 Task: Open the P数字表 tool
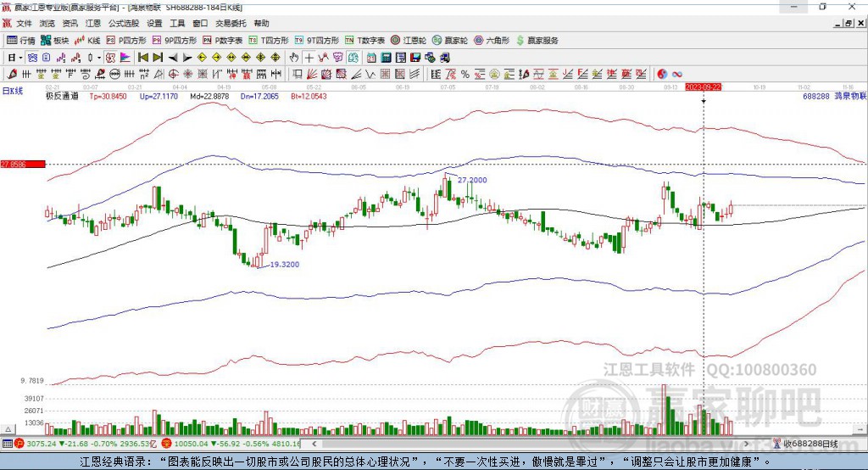pyautogui.click(x=223, y=41)
